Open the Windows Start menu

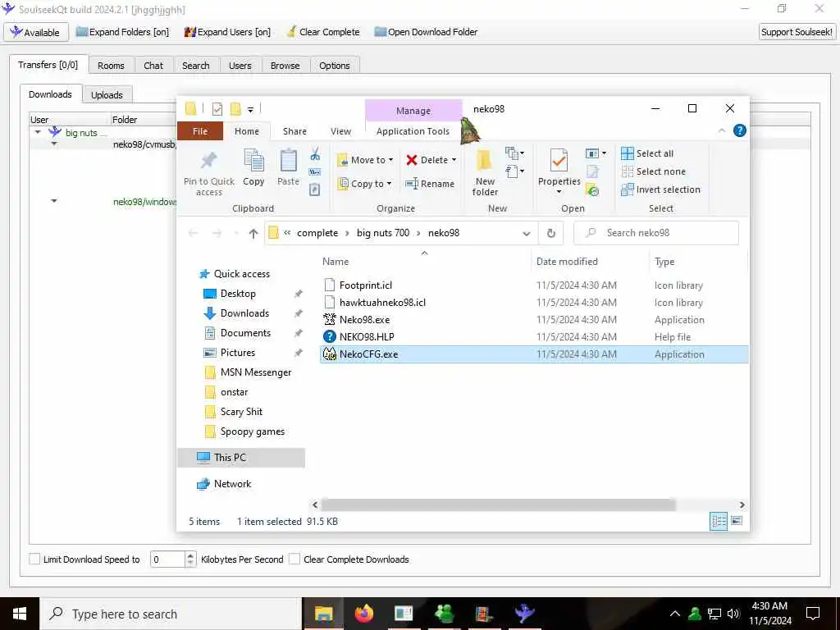pos(20,614)
